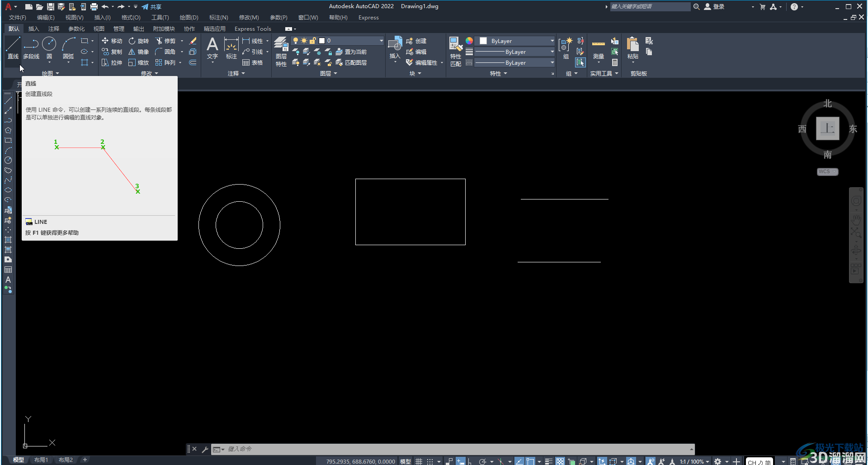Expand the 绘图 (Draw) panel flyout
This screenshot has height=465, width=868.
(50, 73)
